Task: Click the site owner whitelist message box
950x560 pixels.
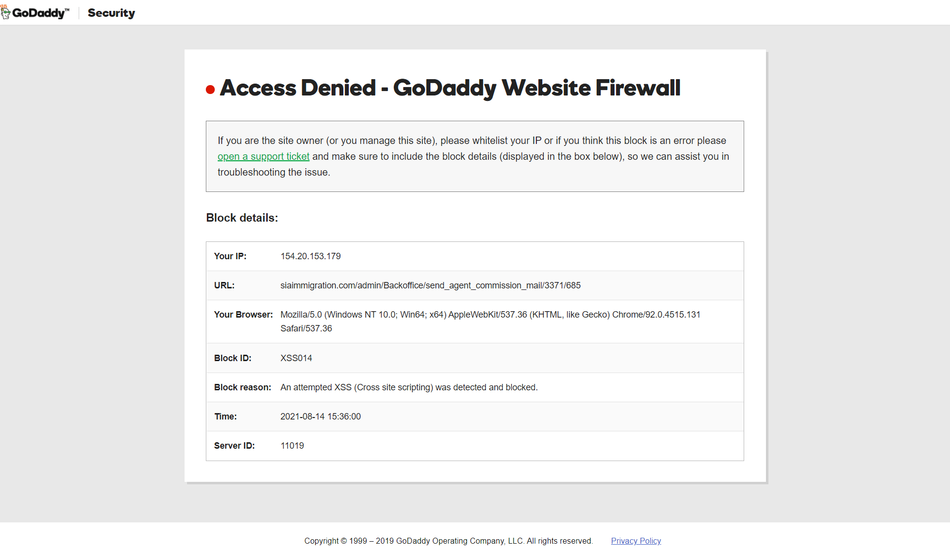Action: point(475,156)
